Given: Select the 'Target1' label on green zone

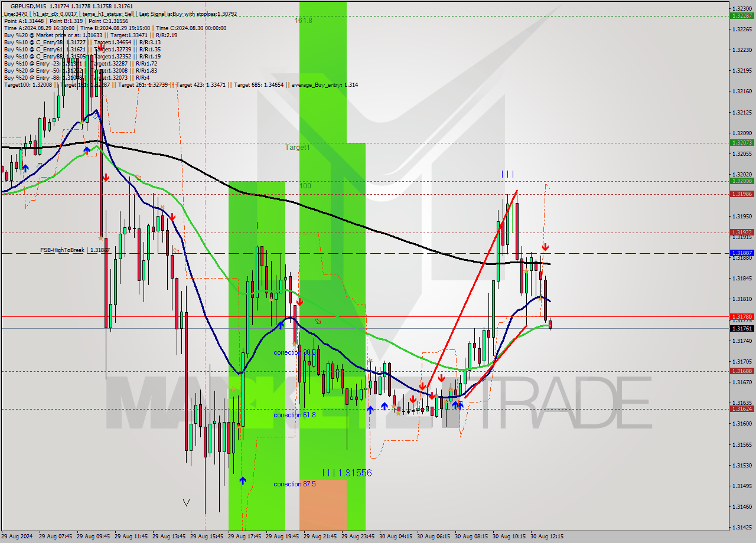Looking at the screenshot, I should (297, 147).
